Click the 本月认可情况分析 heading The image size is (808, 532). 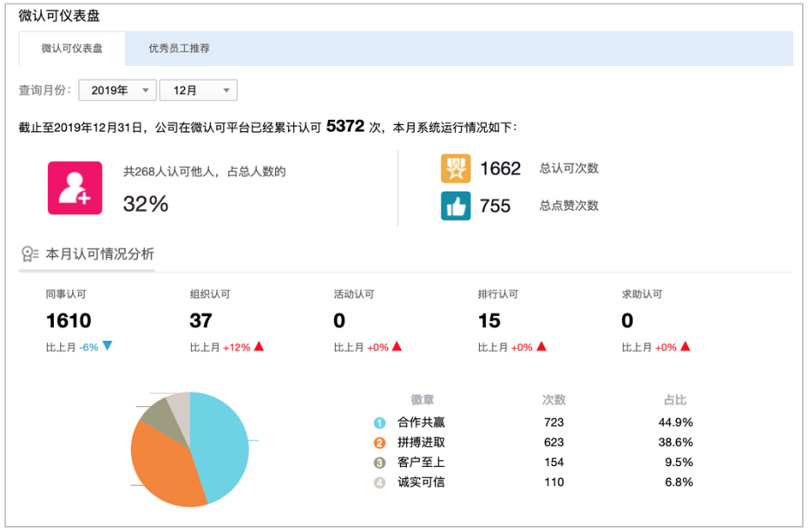pos(100,253)
